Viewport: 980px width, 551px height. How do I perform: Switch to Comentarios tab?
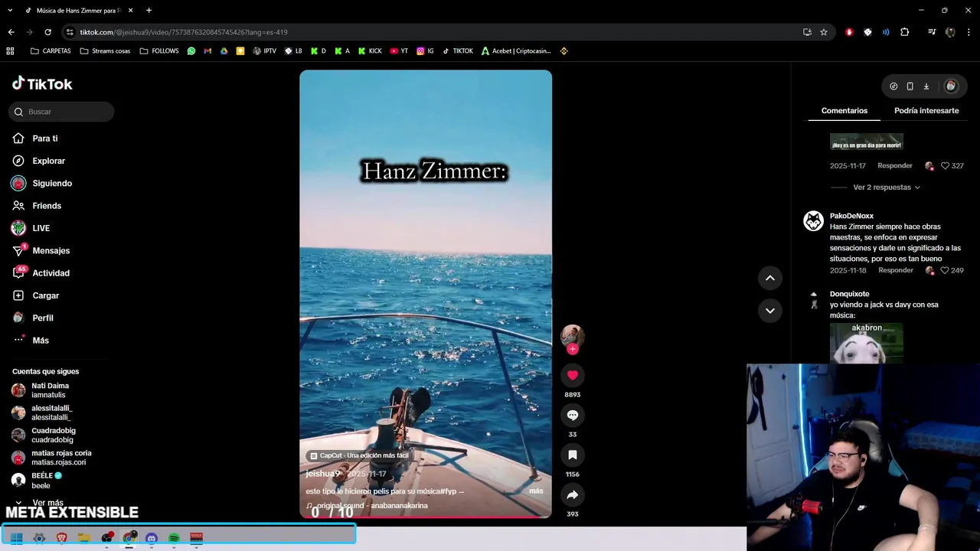click(844, 110)
